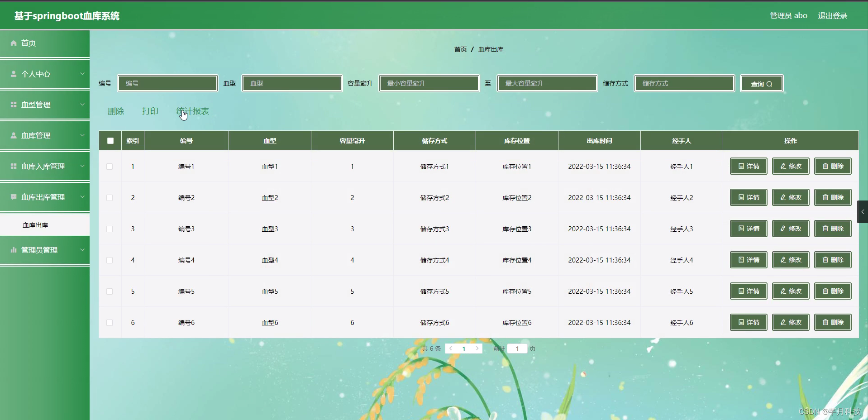Image resolution: width=868 pixels, height=420 pixels.
Task: Select the checkbox next to 编号6
Action: 109,323
